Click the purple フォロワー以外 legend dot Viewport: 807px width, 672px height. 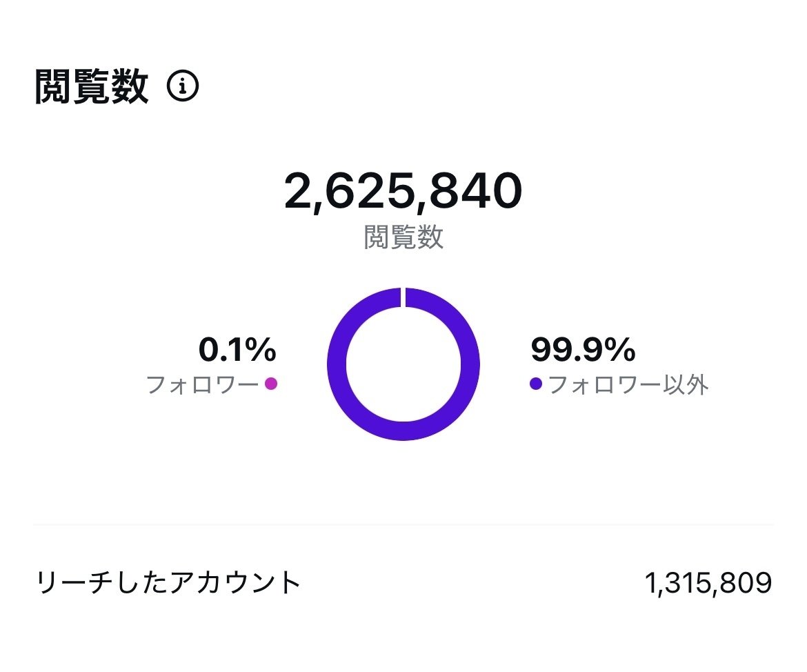point(536,384)
